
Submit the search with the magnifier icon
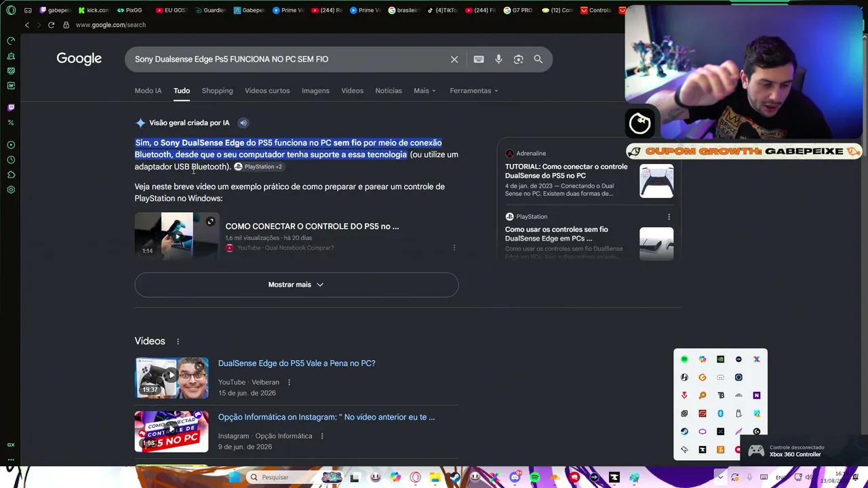538,59
